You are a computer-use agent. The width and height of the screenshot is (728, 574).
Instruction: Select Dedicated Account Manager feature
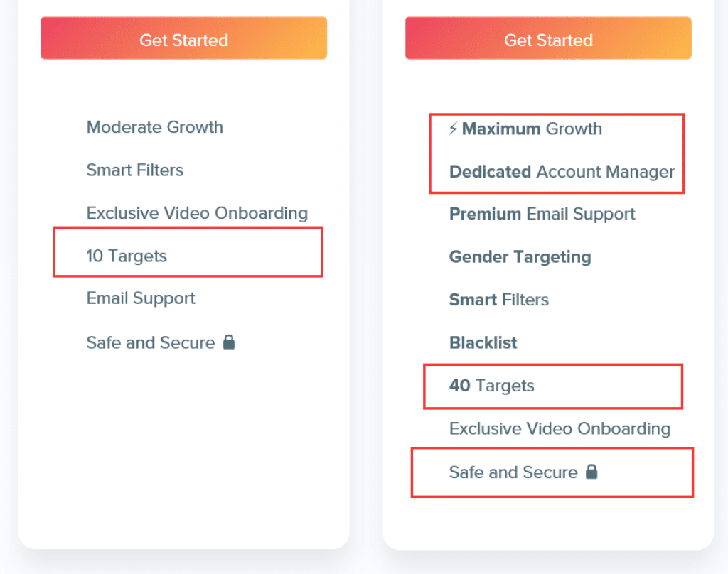562,172
